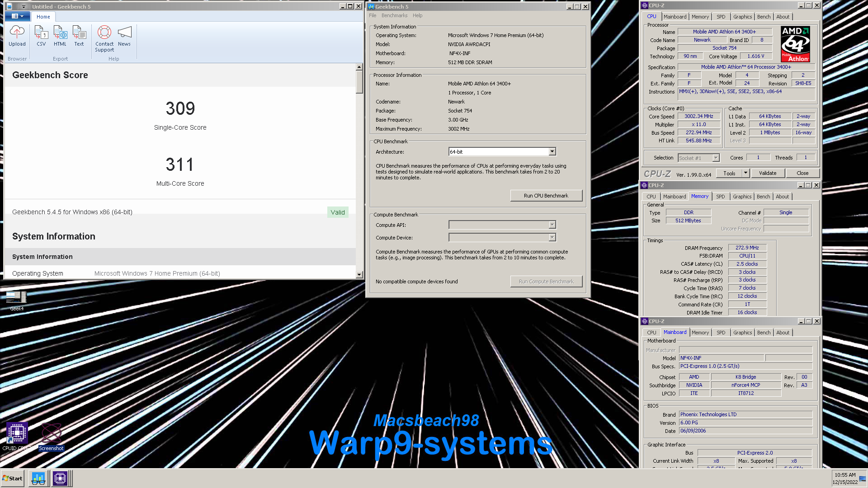Select Memory tab in bottom CPU-Z window

tap(700, 333)
